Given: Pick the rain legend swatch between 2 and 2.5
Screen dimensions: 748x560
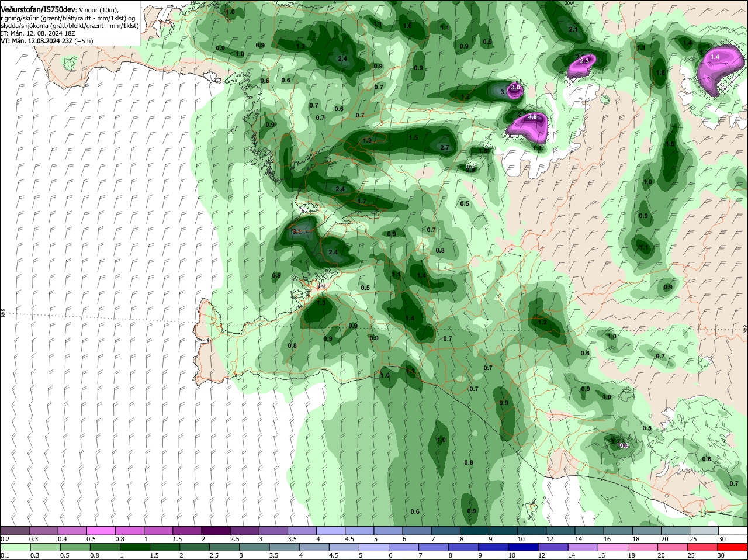Looking at the screenshot, I should click(x=195, y=547).
